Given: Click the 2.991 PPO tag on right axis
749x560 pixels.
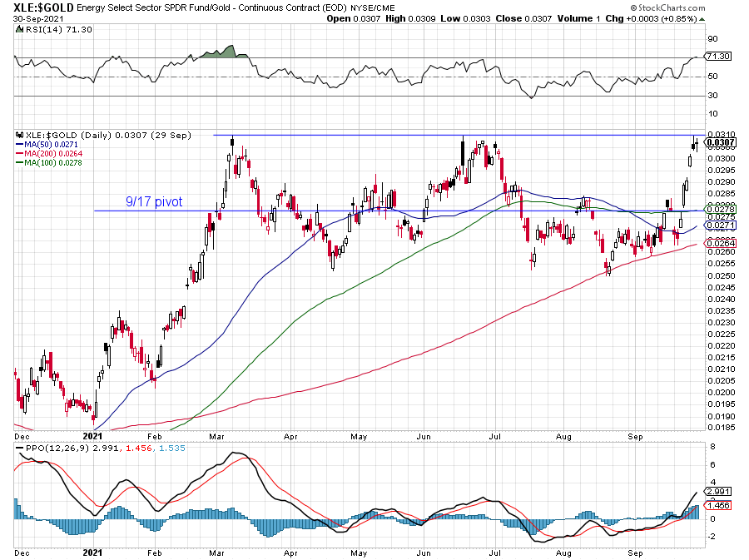Looking at the screenshot, I should click(x=718, y=492).
